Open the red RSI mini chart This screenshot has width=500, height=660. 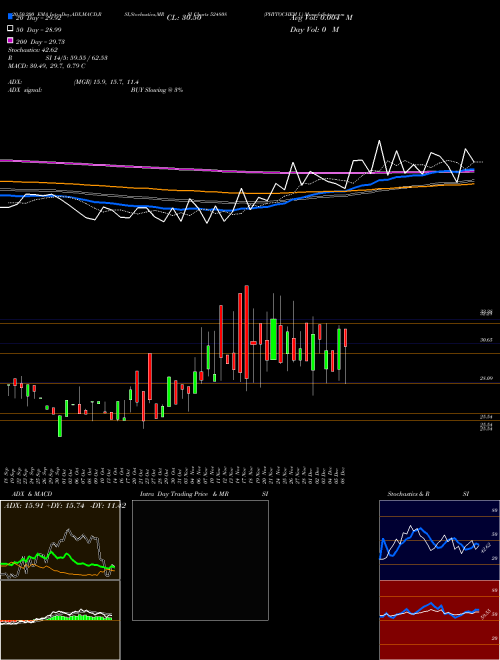[x=439, y=620]
